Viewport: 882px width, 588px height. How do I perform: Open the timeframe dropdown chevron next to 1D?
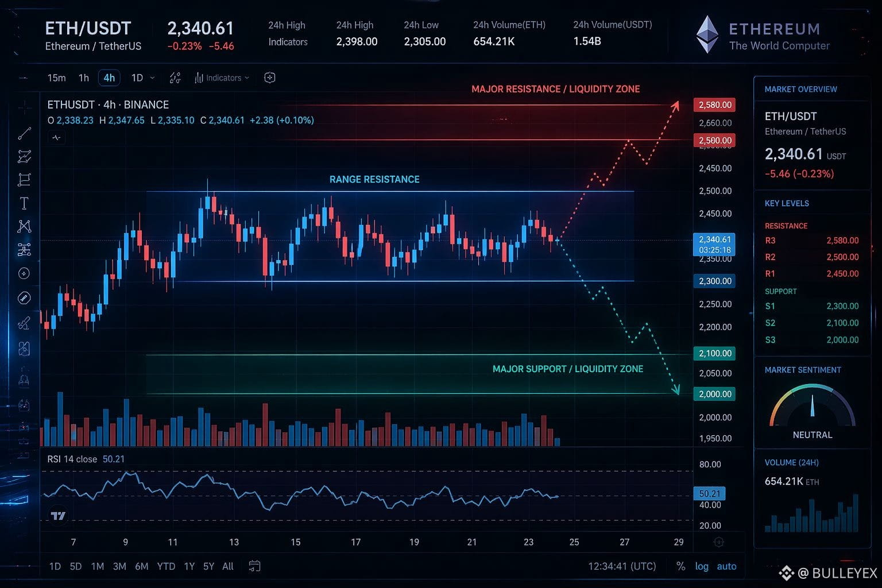pos(152,78)
